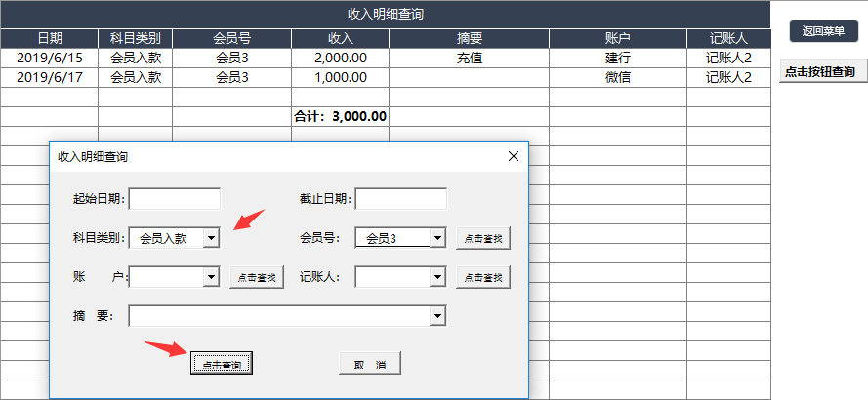868x400 pixels.
Task: Click the 取消 button
Action: click(x=370, y=363)
